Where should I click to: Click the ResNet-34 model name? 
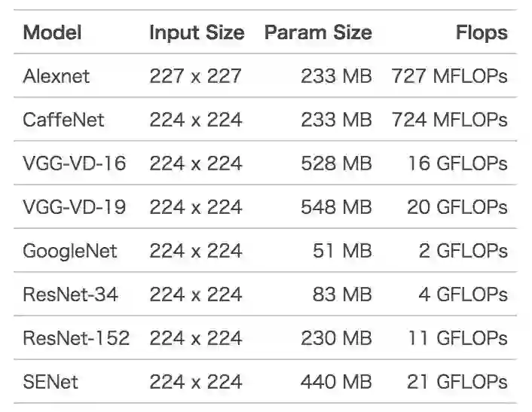coord(70,295)
